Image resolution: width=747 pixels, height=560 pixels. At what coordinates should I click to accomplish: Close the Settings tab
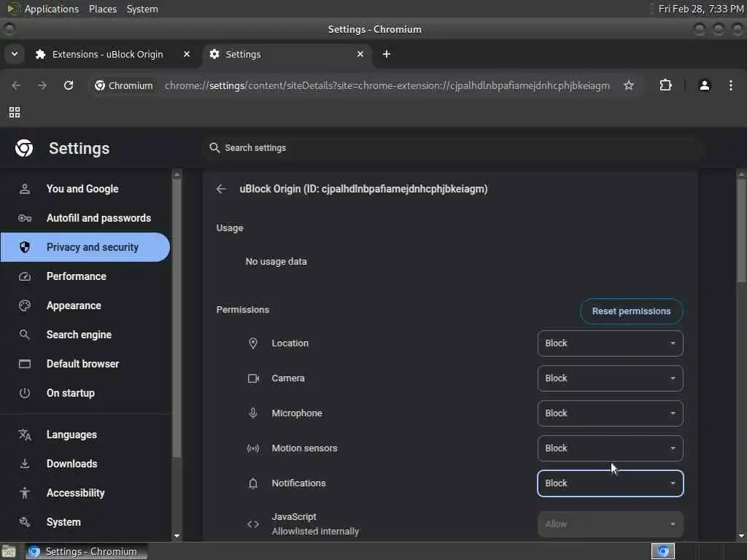(x=360, y=54)
